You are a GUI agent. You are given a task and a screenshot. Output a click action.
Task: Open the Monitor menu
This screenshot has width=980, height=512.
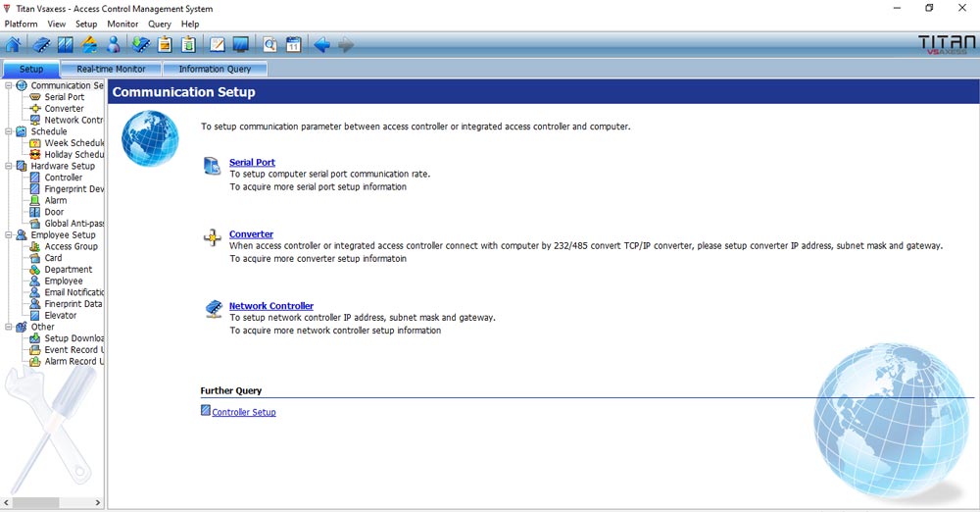tap(122, 24)
